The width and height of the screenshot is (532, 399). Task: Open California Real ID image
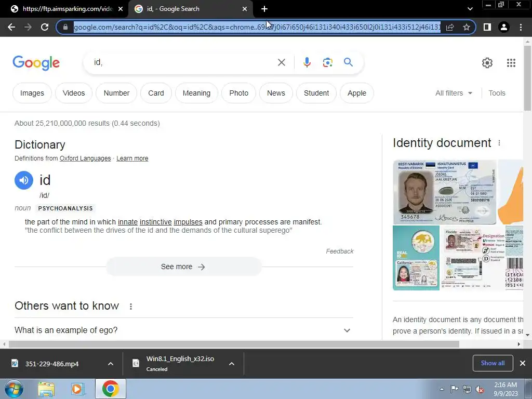click(x=416, y=258)
